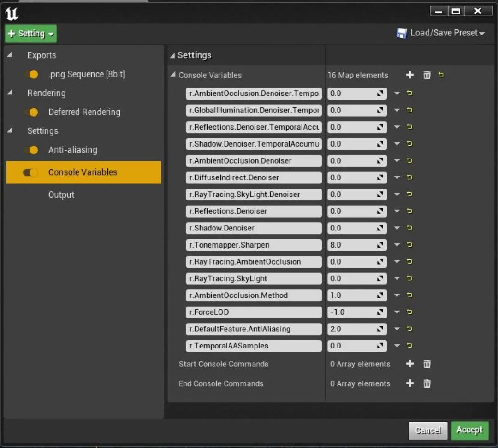
Task: Reset r.DefaultFeature.AntiAliasing row to default
Action: click(x=409, y=329)
